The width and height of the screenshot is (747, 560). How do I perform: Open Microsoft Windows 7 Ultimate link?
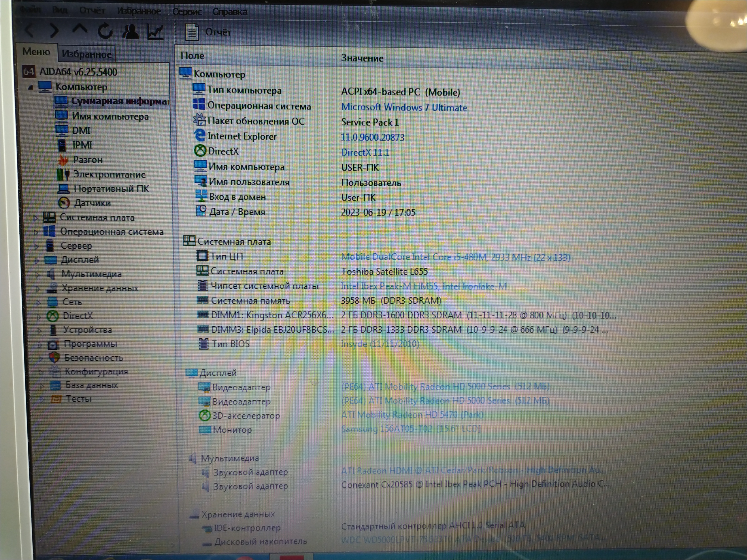pyautogui.click(x=404, y=107)
